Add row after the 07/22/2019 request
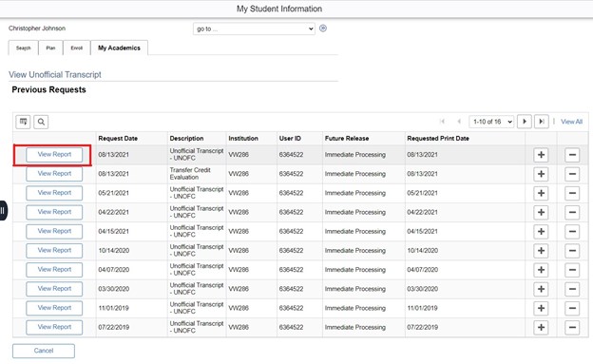Viewport: 593px width, 364px height. 541,328
